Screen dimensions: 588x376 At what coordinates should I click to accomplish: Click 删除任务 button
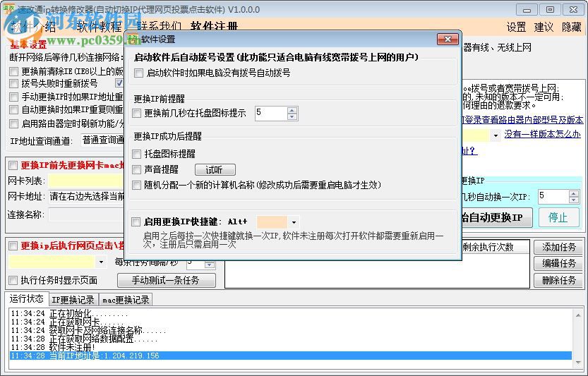[x=558, y=280]
